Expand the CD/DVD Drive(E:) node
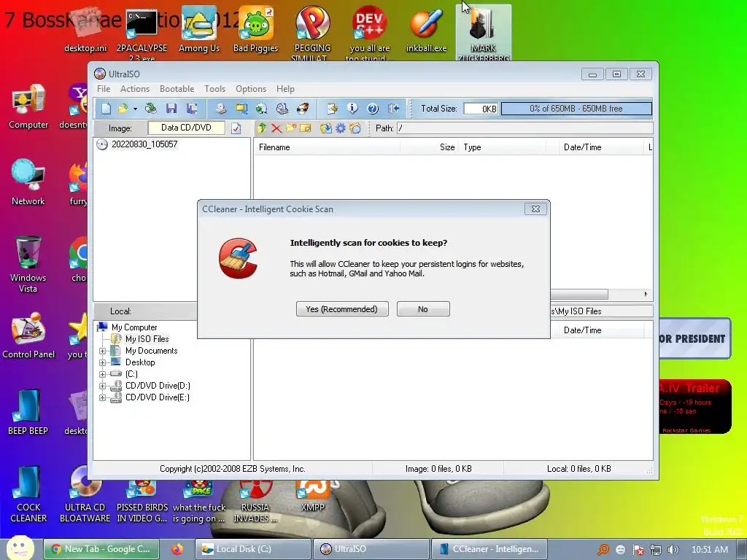The height and width of the screenshot is (560, 747). pyautogui.click(x=102, y=397)
